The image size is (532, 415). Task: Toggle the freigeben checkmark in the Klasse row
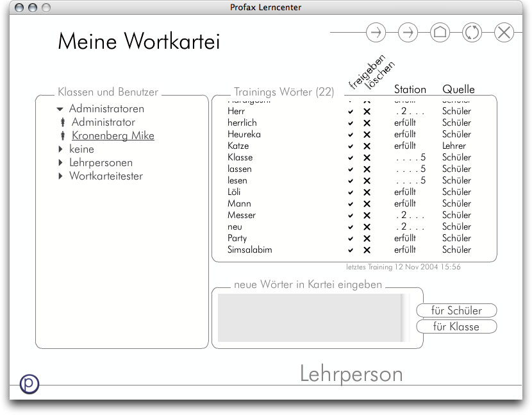pos(351,158)
